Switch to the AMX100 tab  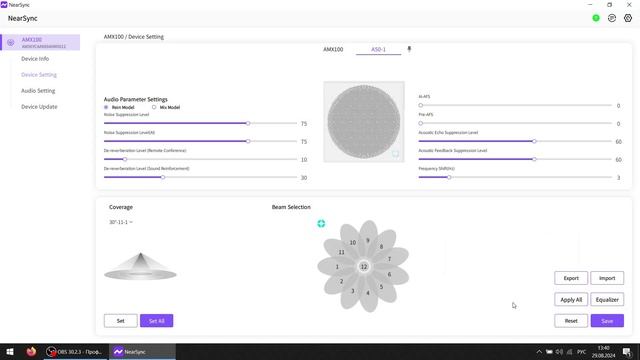(333, 49)
